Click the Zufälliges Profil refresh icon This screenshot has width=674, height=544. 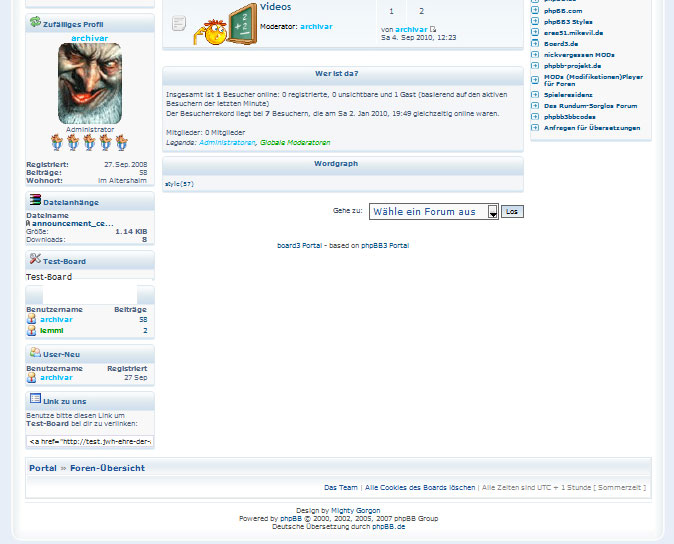pyautogui.click(x=35, y=22)
